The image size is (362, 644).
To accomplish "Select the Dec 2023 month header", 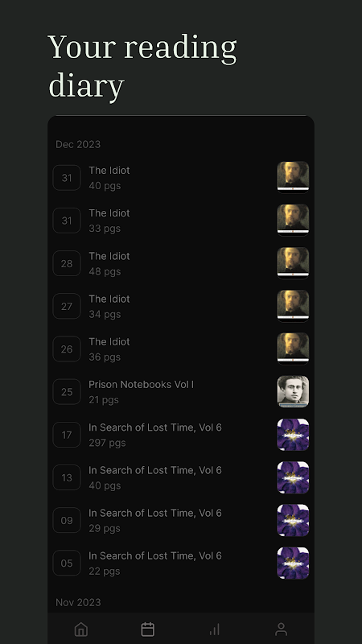I will 78,144.
